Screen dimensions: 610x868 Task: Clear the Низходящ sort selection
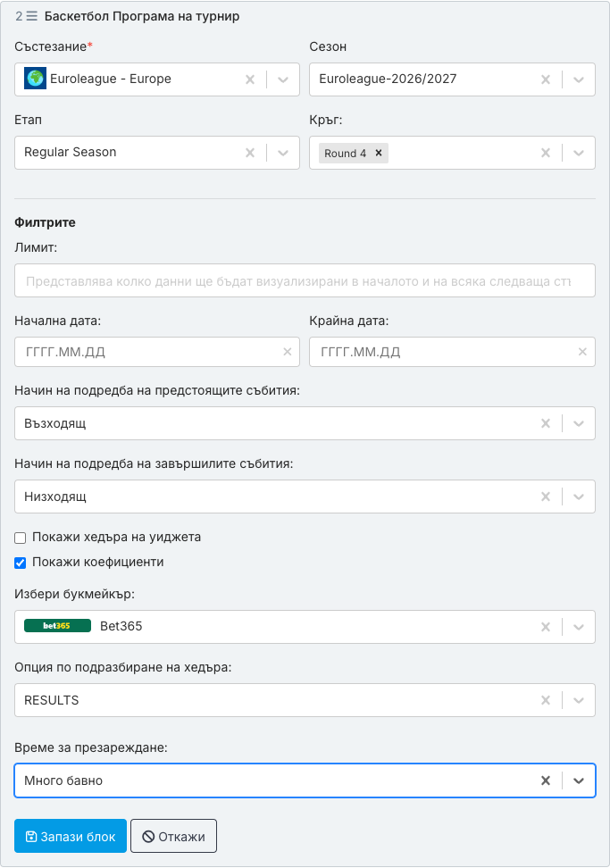pyautogui.click(x=546, y=497)
